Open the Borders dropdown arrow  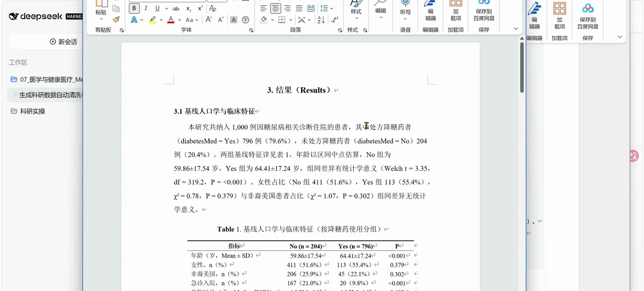click(291, 20)
